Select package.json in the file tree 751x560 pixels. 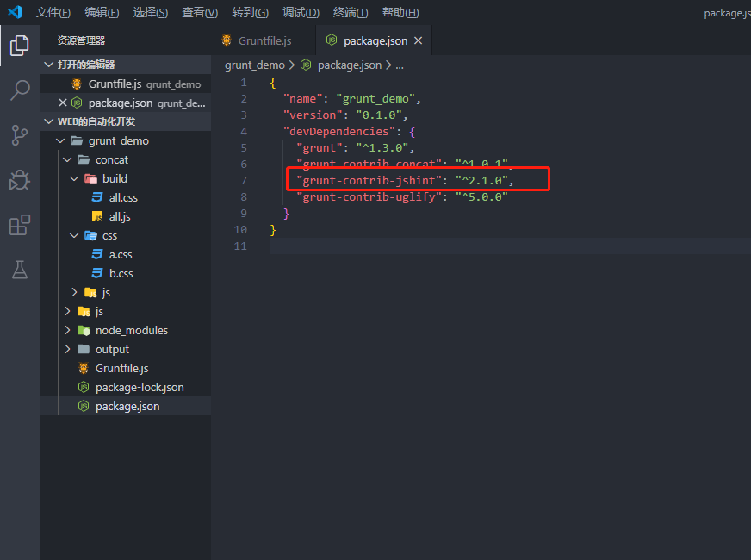[126, 406]
